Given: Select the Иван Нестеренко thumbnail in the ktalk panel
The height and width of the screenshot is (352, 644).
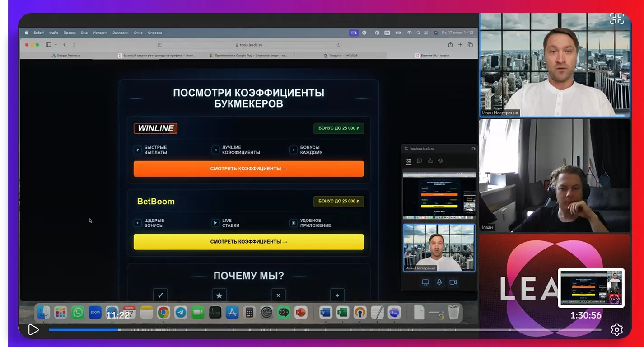Looking at the screenshot, I should tap(439, 248).
